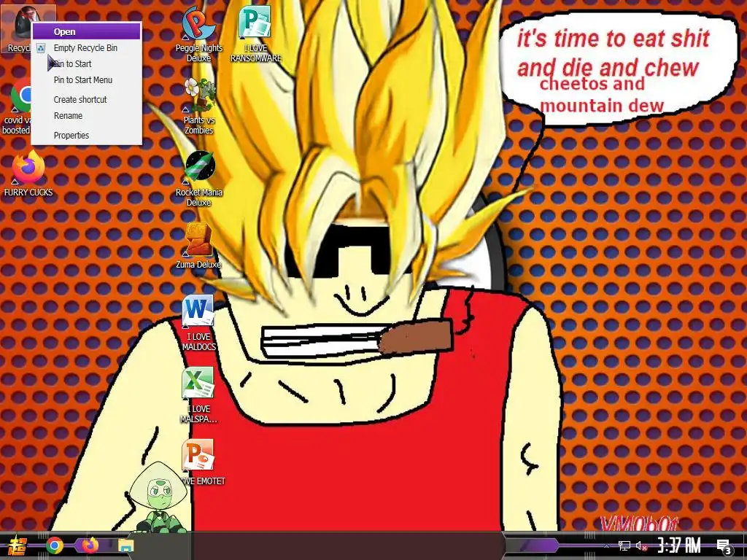The height and width of the screenshot is (560, 747).
Task: Select the Plants vs Zombies desktop icon
Action: (x=199, y=106)
